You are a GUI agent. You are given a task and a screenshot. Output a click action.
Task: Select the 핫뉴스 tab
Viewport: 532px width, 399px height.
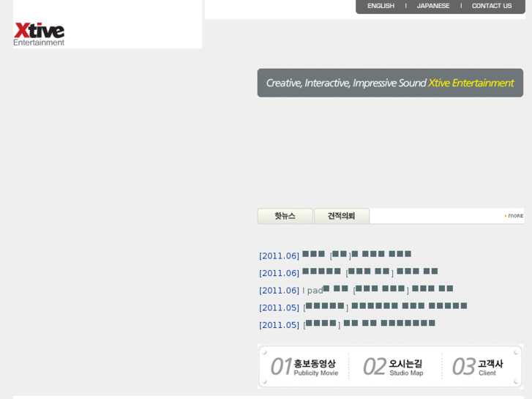pos(285,216)
